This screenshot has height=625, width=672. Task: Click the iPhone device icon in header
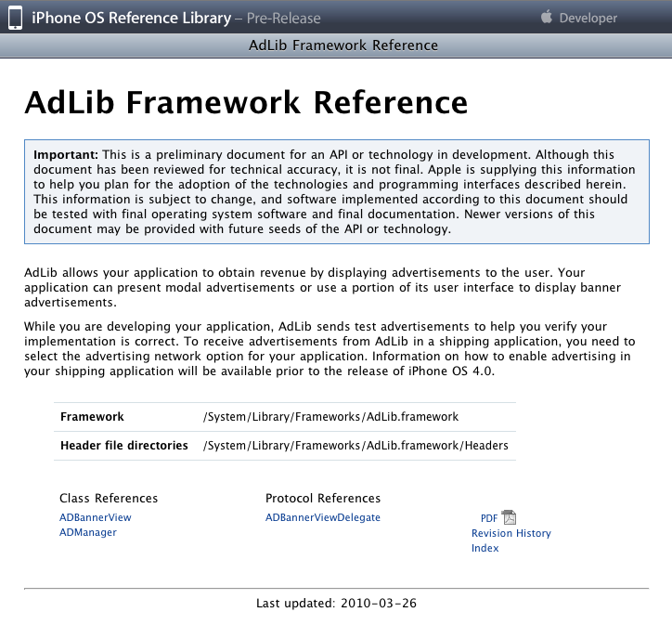tap(15, 18)
